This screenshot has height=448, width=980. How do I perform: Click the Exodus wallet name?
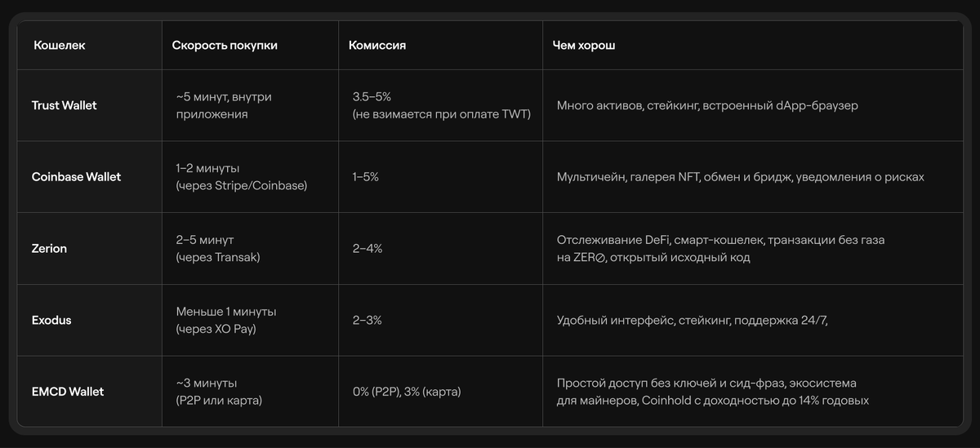tap(51, 320)
